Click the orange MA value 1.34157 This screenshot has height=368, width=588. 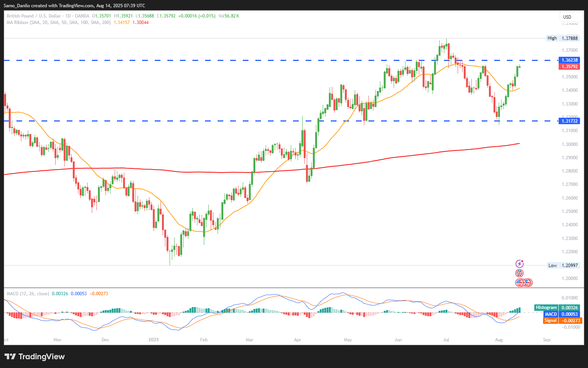(x=122, y=22)
